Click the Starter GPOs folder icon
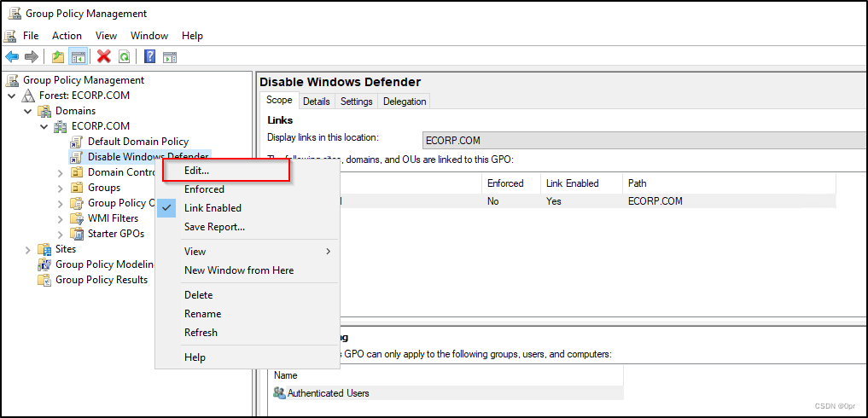 click(77, 234)
